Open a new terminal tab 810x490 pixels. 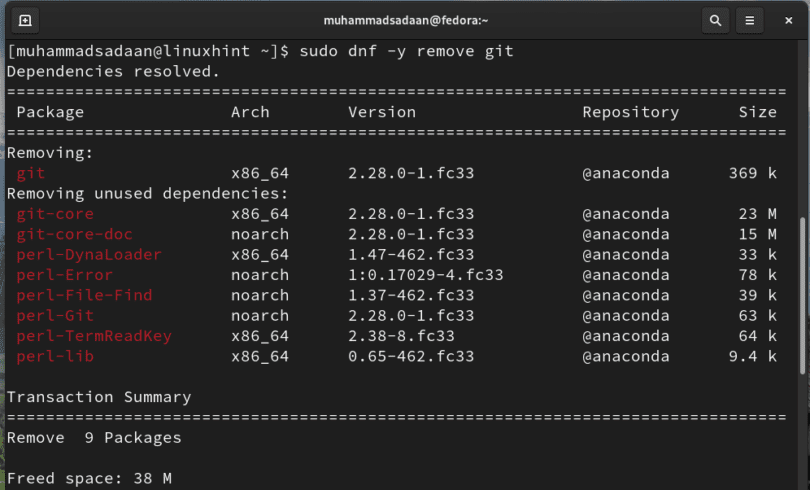(x=24, y=20)
